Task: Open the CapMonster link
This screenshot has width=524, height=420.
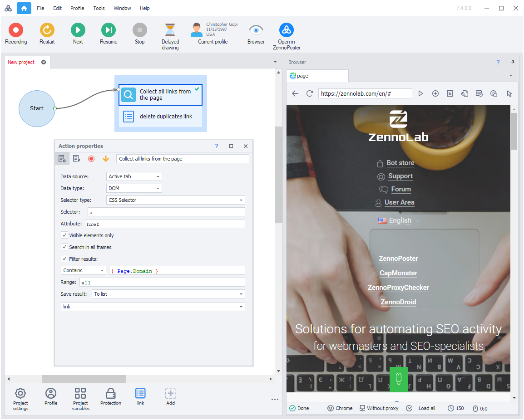Action: [398, 273]
